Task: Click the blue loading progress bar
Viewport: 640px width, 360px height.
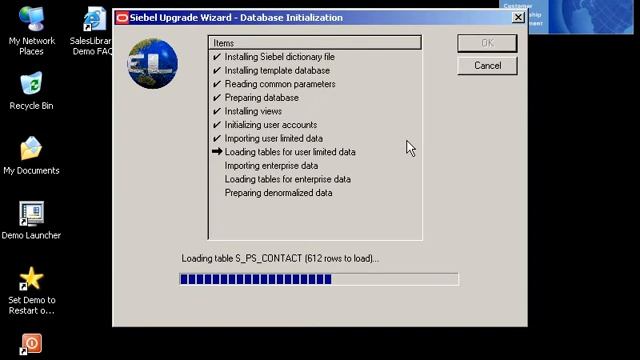Action: [319, 279]
